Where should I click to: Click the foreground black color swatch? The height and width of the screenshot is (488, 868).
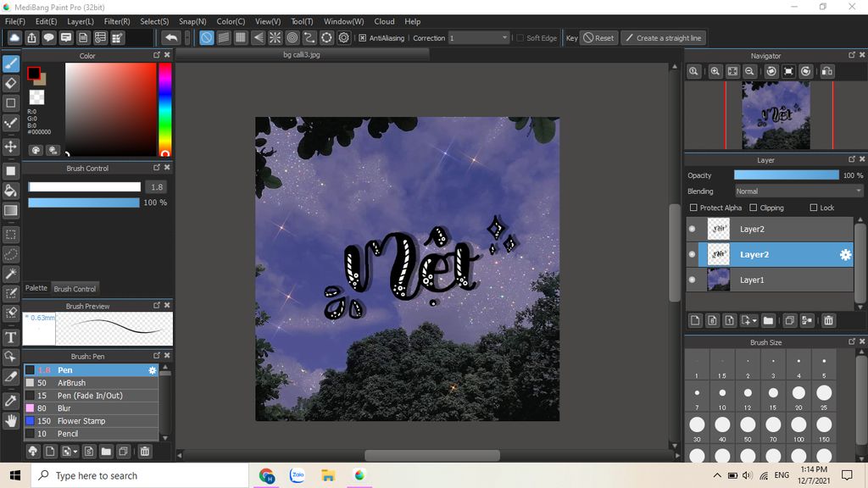[33, 73]
